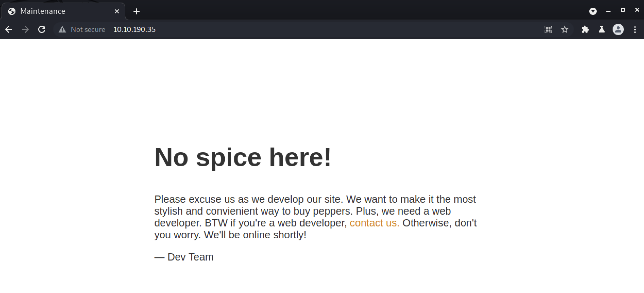Open the profile avatar menu

click(618, 29)
